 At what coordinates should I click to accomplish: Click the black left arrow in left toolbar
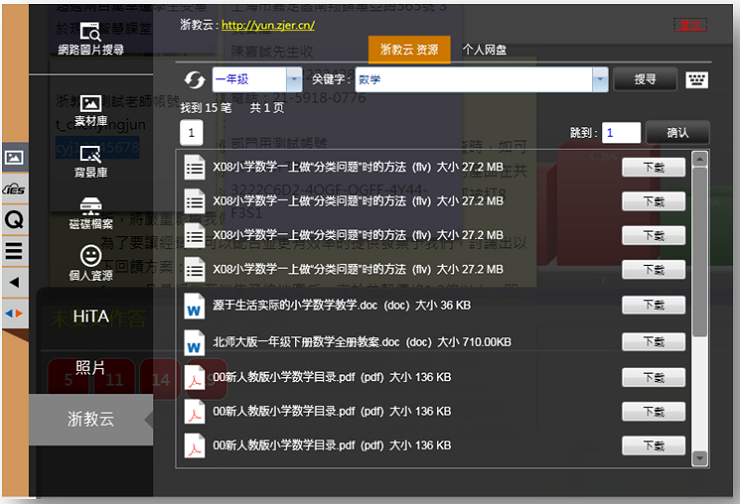coord(14,282)
